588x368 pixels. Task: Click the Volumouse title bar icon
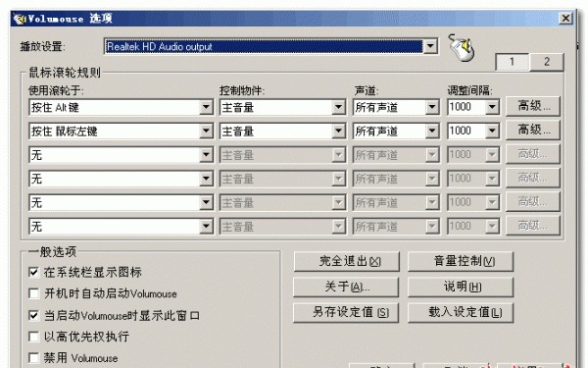tap(20, 19)
